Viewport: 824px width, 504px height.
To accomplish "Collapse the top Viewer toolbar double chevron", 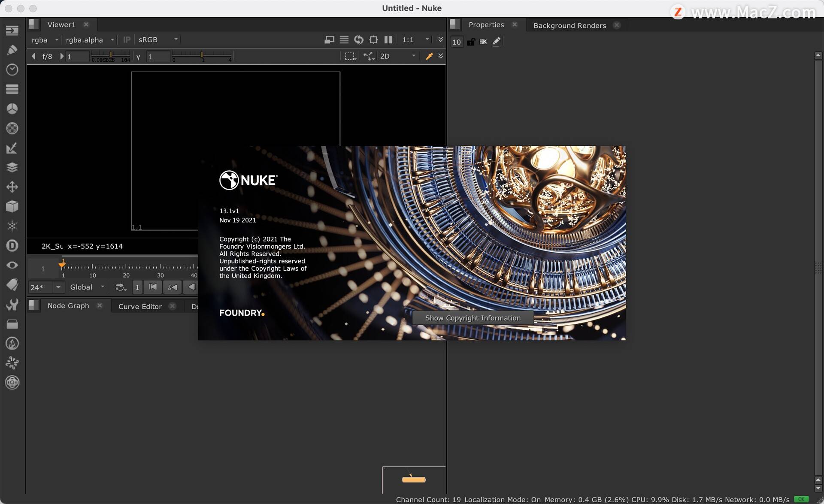I will 440,39.
